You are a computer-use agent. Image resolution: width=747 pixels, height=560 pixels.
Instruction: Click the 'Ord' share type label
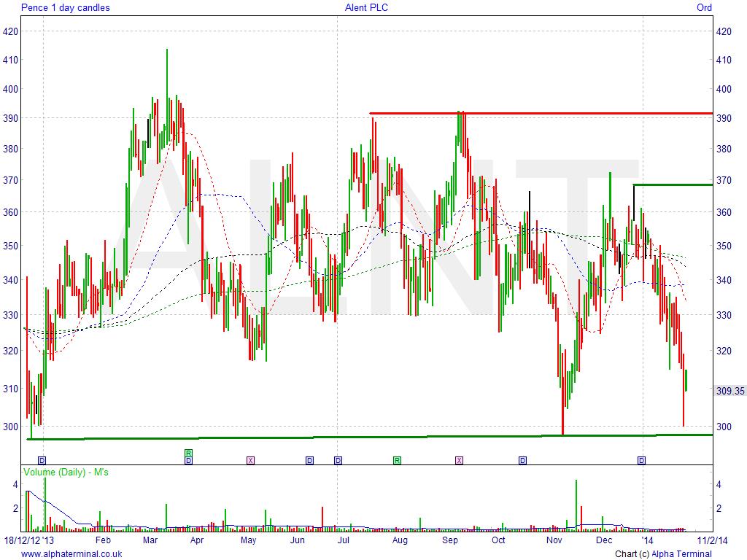pos(704,7)
